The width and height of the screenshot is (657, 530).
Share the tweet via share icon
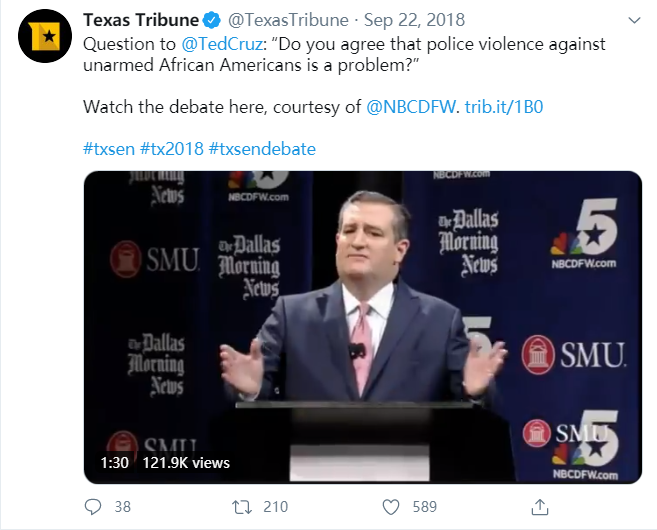coord(539,507)
